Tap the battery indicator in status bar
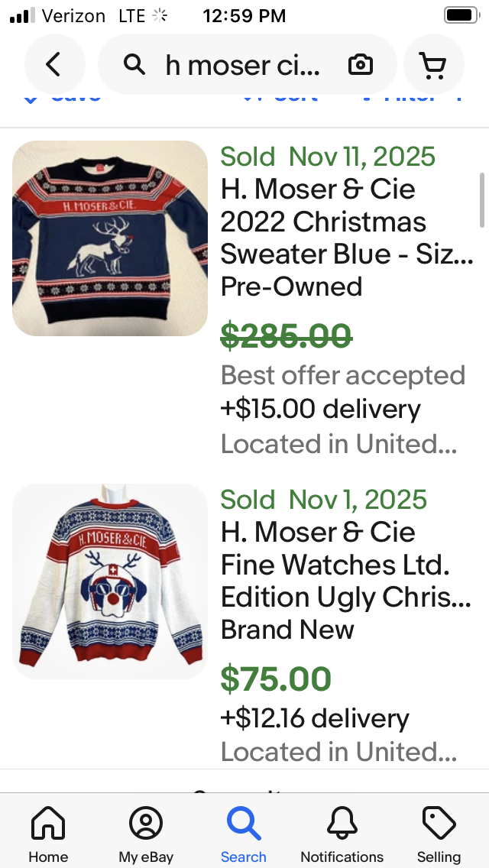489x868 pixels. click(x=461, y=15)
